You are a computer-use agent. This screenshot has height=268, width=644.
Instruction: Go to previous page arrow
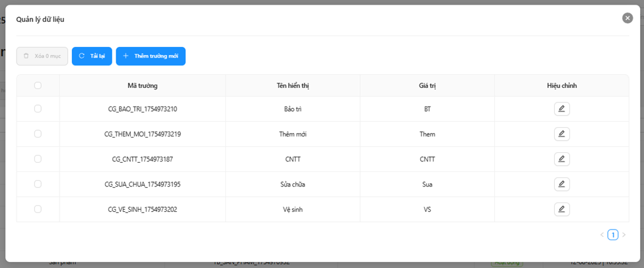tap(602, 235)
